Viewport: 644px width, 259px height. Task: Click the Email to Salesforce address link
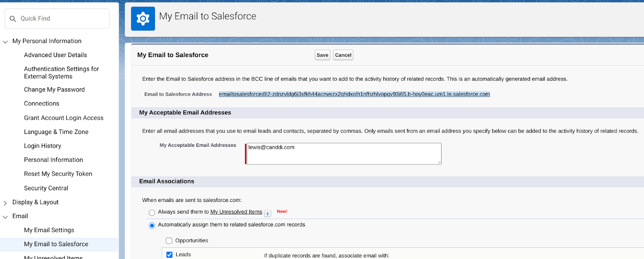pos(354,95)
